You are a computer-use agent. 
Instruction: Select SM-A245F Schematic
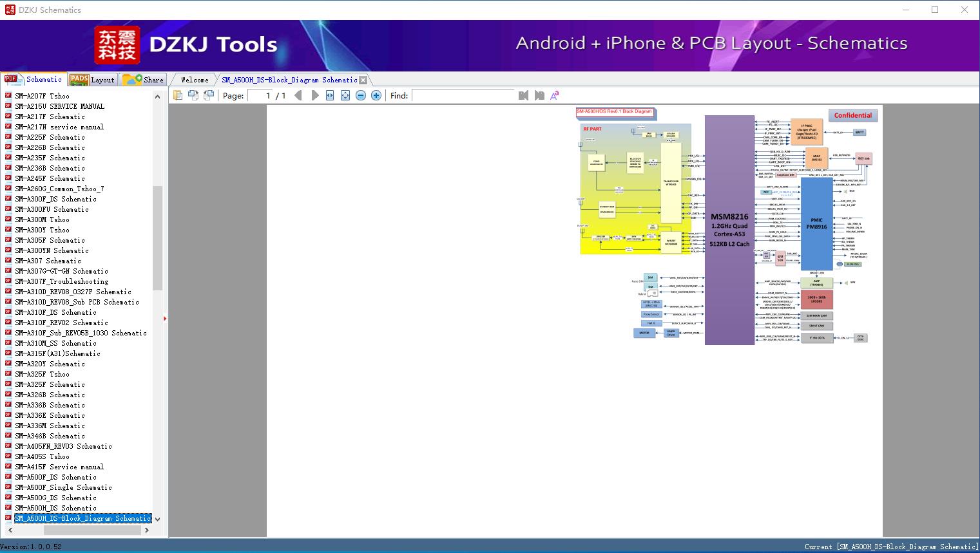click(x=50, y=178)
